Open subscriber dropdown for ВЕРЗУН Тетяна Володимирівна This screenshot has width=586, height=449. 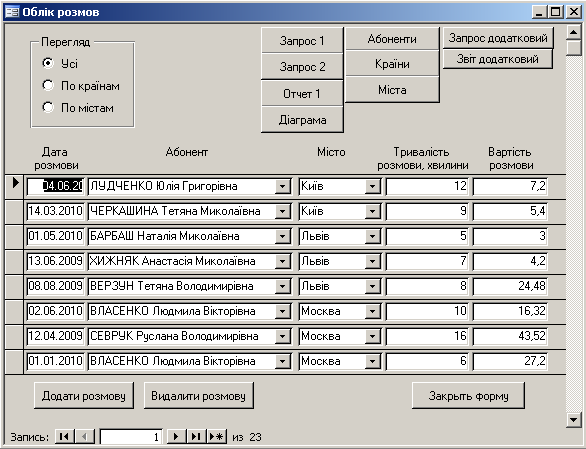[x=283, y=286]
